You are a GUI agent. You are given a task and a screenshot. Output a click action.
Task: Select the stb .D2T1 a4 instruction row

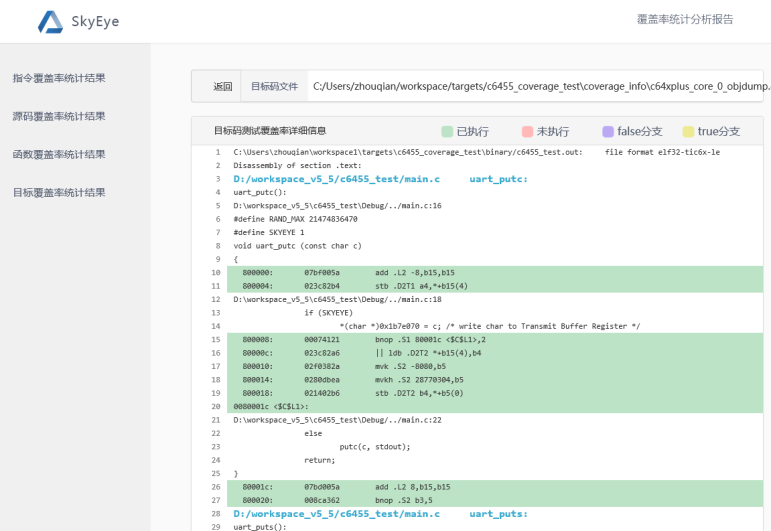click(x=495, y=286)
